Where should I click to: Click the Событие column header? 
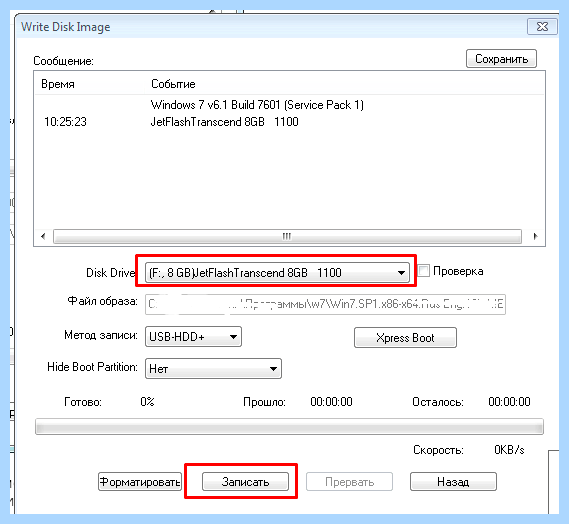click(173, 84)
